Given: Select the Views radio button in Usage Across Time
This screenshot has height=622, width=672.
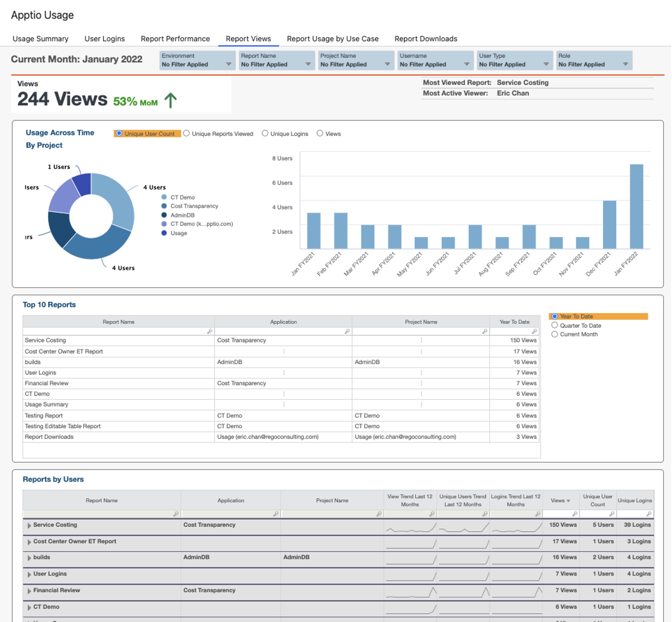Looking at the screenshot, I should (x=320, y=133).
